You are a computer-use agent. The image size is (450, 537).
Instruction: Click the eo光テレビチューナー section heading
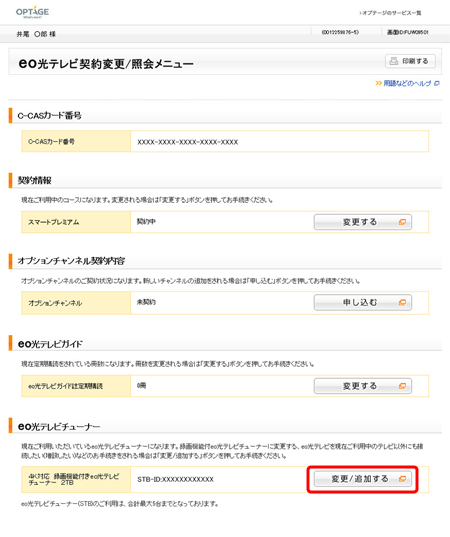[x=59, y=426]
